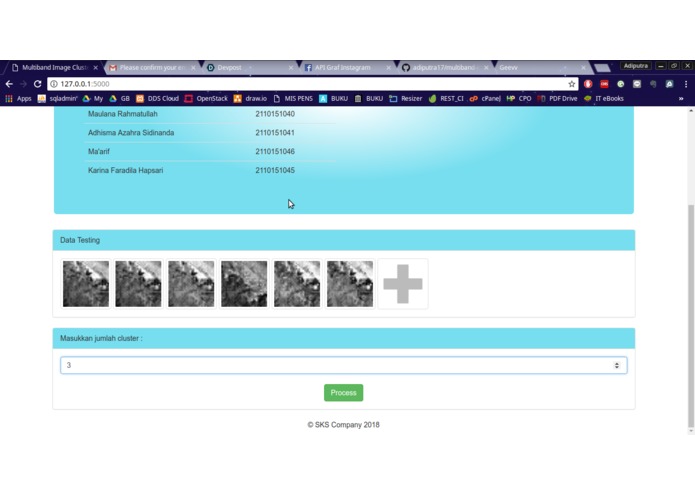
Task: Click the Data Testing panel header
Action: click(344, 240)
